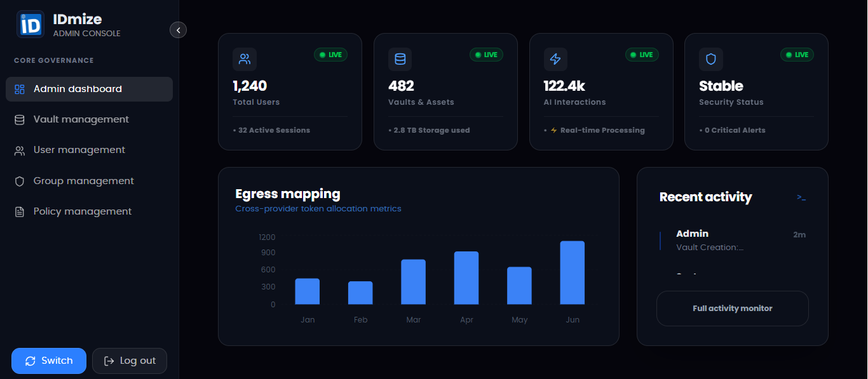Click the shield icon on Security Status card
This screenshot has width=868, height=379.
(x=711, y=59)
